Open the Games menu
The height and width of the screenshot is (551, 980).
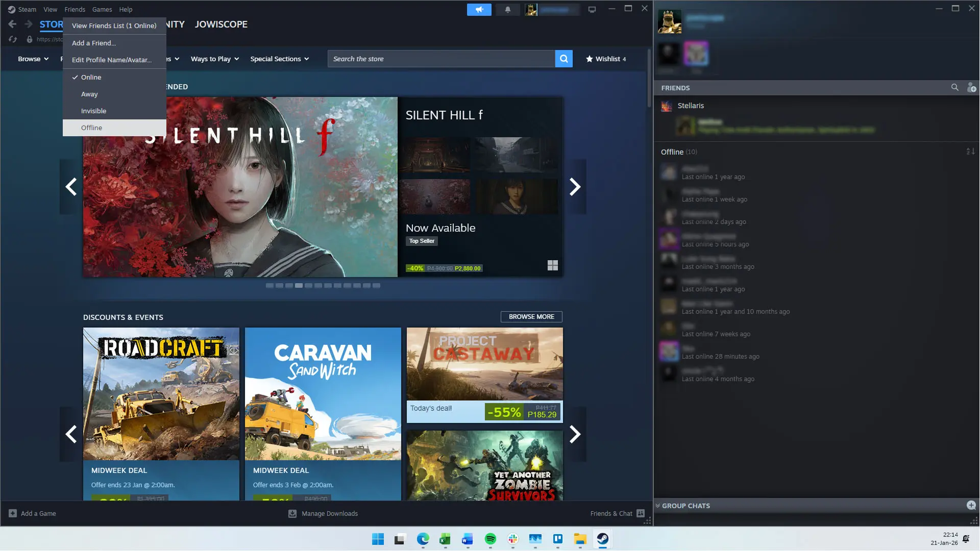102,9
